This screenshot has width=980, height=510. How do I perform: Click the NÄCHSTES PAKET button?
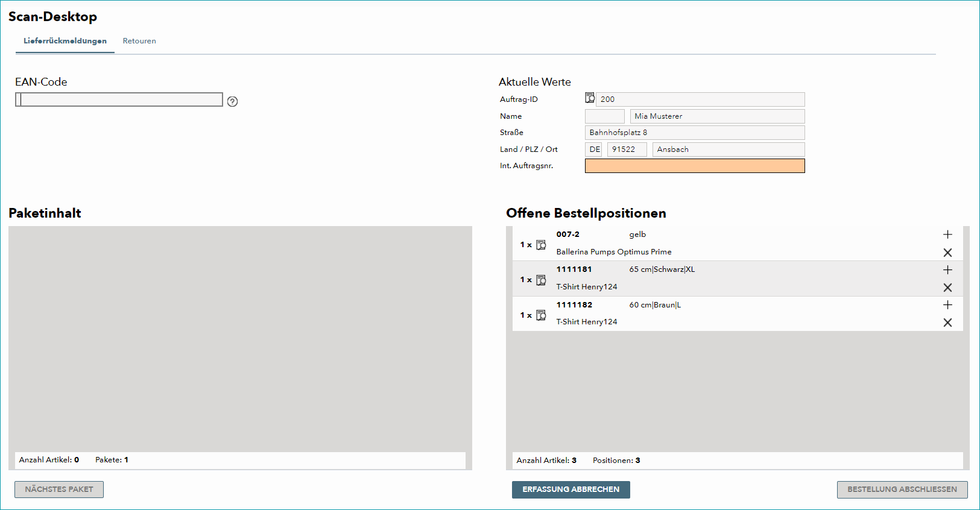[x=59, y=490]
